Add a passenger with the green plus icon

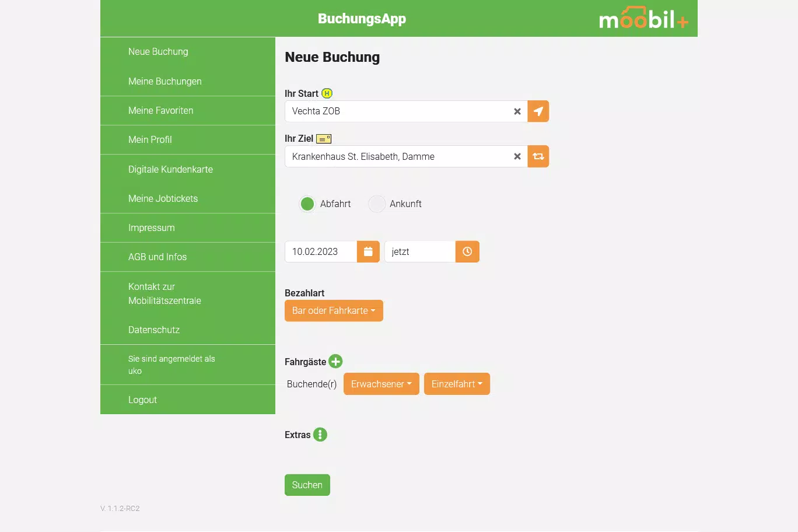click(335, 362)
